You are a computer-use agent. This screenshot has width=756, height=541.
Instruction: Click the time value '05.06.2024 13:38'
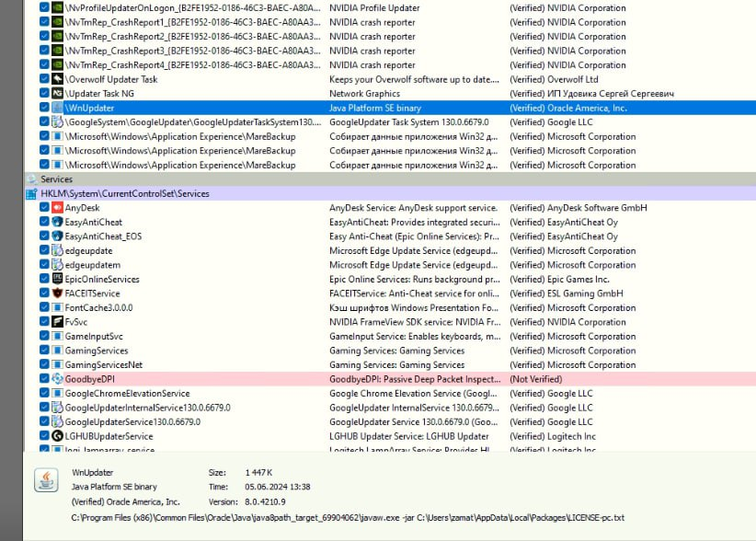[x=277, y=487]
